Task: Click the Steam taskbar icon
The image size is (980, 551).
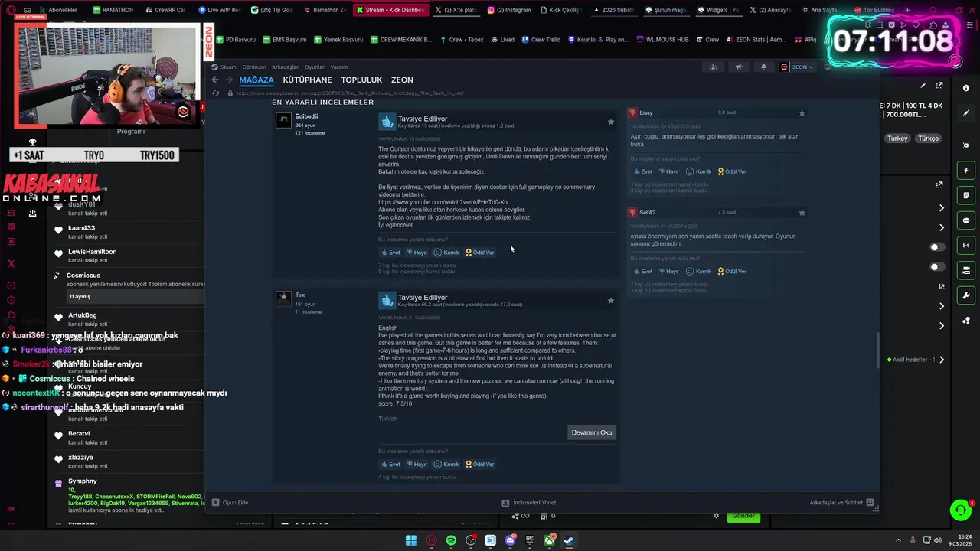Action: pos(569,540)
